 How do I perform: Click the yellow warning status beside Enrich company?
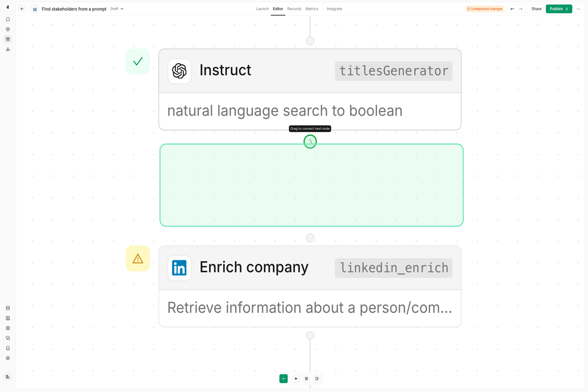click(138, 258)
